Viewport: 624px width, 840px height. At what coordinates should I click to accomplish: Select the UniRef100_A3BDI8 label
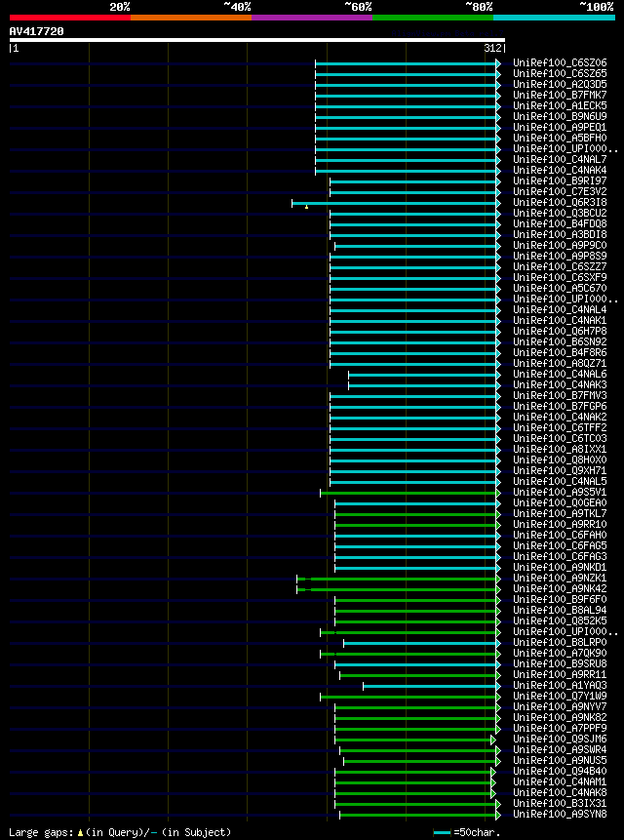[x=560, y=235]
